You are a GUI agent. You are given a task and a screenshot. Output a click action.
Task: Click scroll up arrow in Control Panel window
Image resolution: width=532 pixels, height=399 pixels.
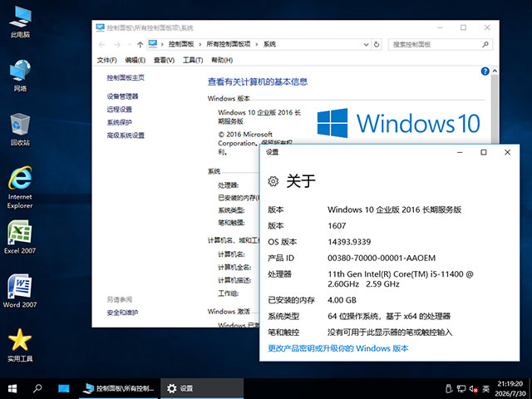point(495,71)
